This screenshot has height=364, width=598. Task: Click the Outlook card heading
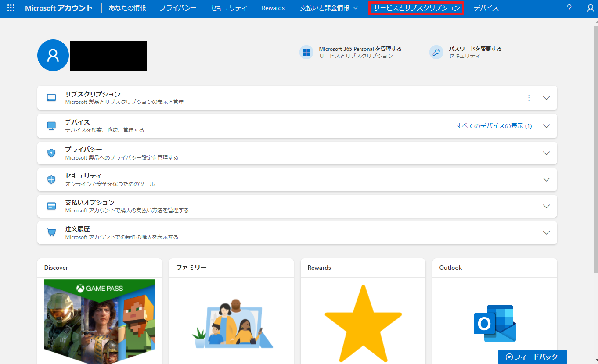pos(450,268)
